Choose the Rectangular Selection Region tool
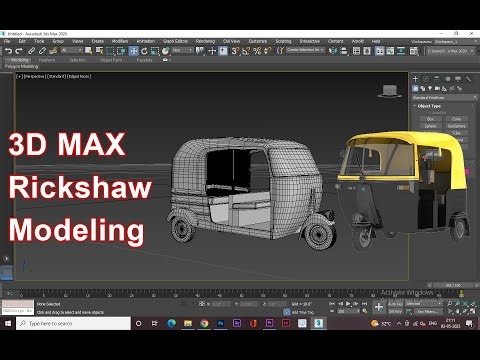This screenshot has height=360, width=480. pos(110,51)
